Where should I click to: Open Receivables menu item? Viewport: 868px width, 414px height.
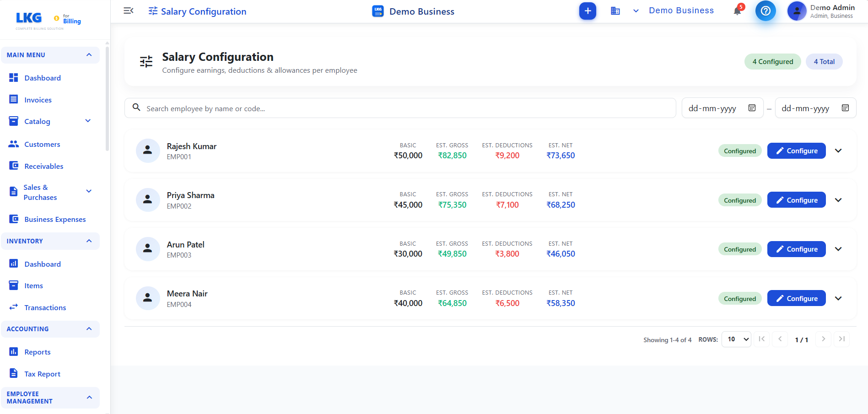coord(44,166)
